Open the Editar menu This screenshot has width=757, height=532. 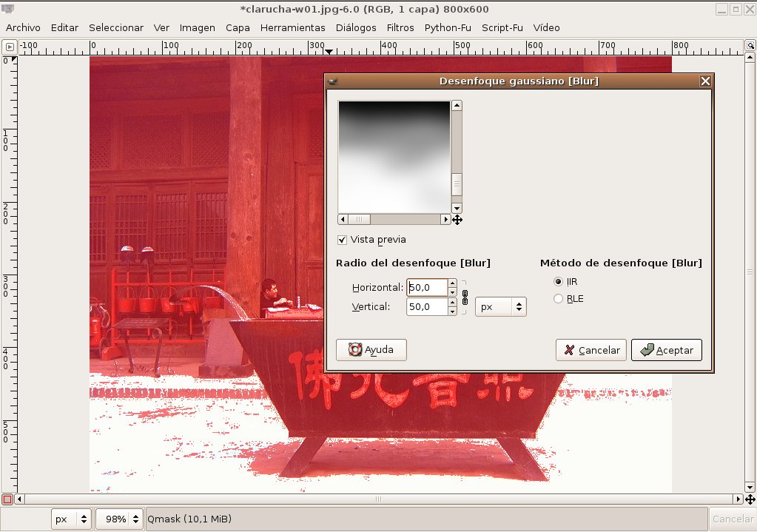64,28
